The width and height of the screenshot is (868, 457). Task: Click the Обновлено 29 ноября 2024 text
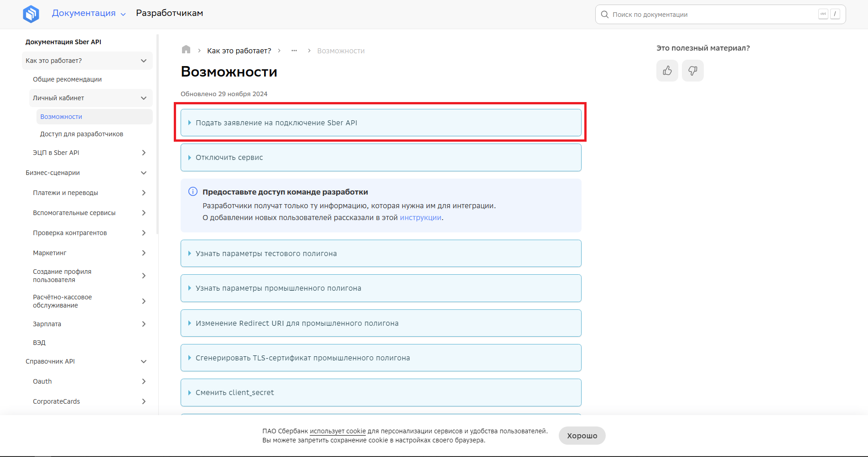(224, 94)
